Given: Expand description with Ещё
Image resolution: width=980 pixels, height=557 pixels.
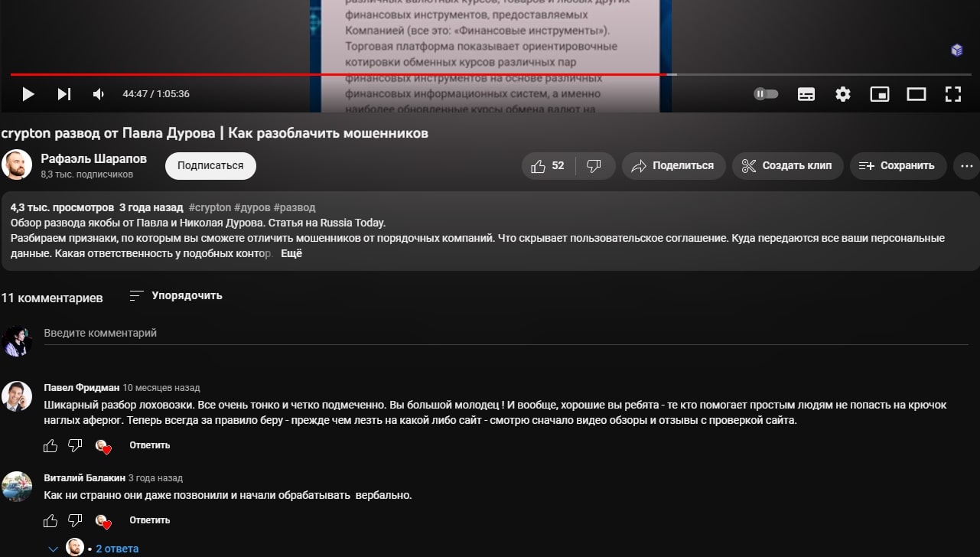Looking at the screenshot, I should click(291, 253).
